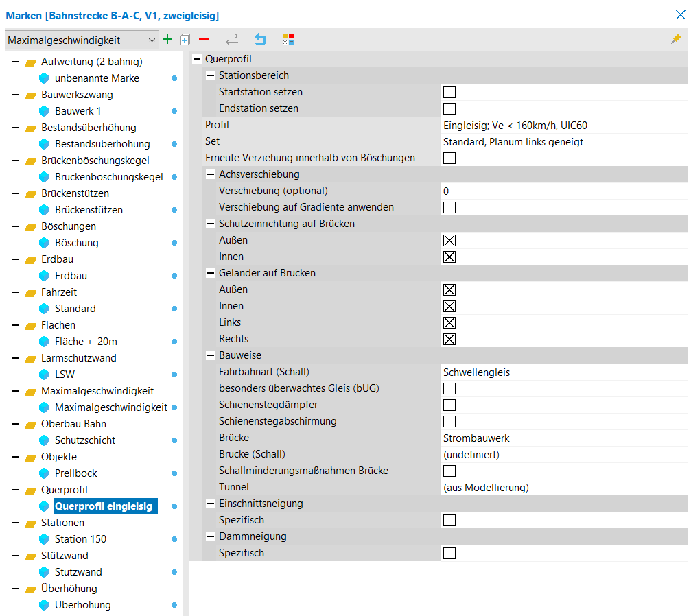The image size is (691, 616).
Task: Click the Profil value Eingleisig UIC60
Action: 515,126
